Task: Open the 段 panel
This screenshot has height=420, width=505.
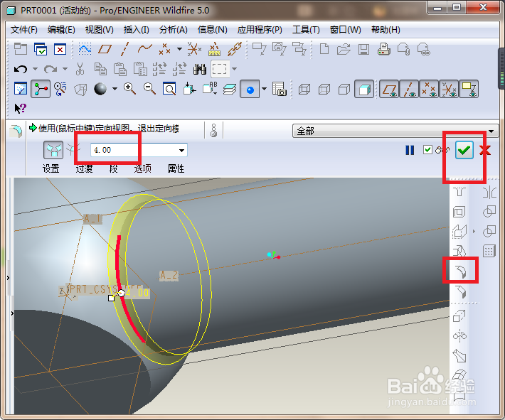Action: coord(113,168)
